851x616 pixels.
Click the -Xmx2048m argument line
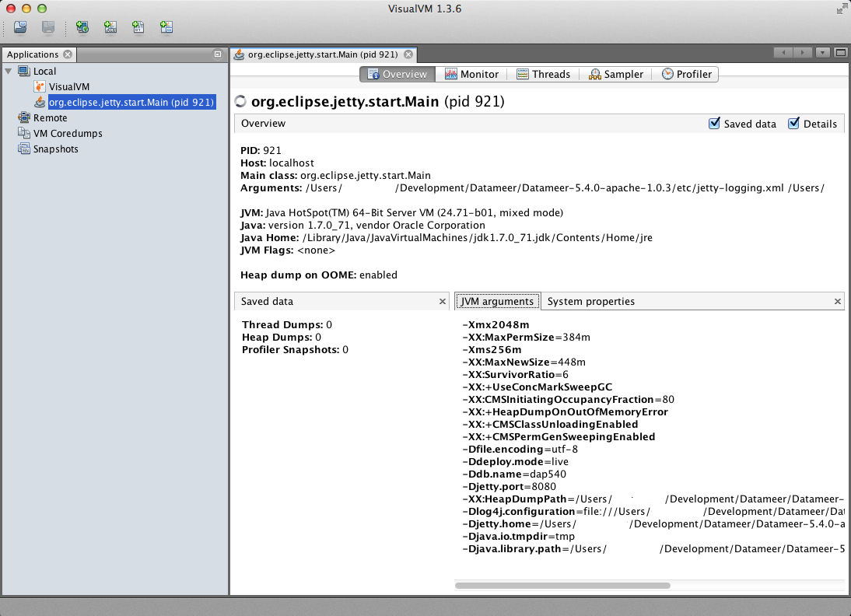click(496, 324)
